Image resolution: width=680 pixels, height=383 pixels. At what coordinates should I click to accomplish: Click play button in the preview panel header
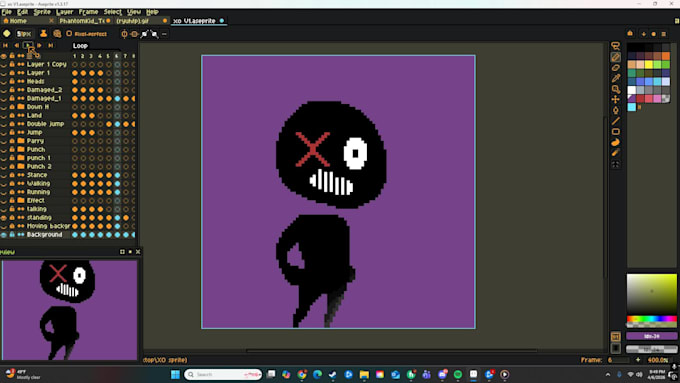[130, 252]
